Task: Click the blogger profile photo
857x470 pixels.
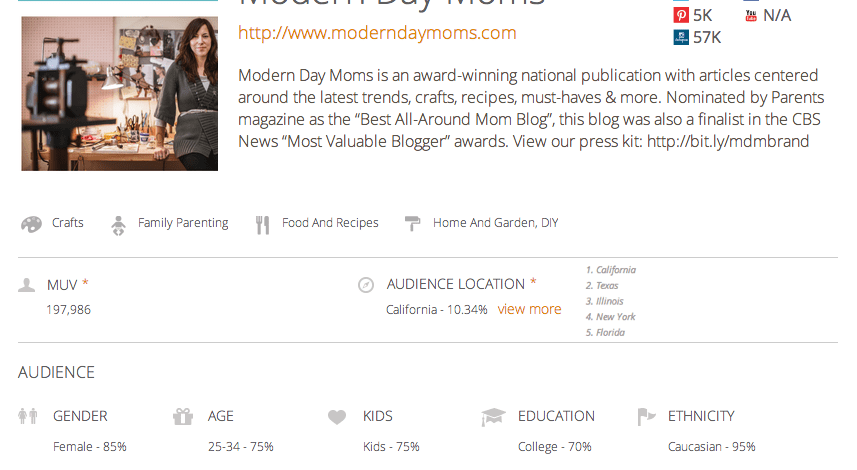Action: (119, 93)
